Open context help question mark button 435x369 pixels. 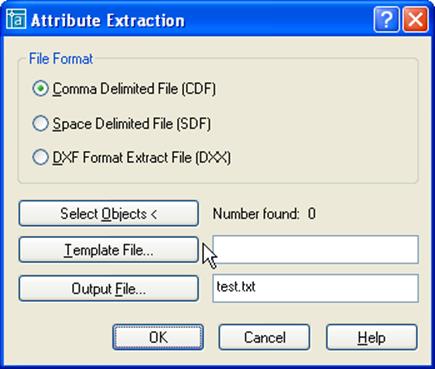pyautogui.click(x=386, y=20)
